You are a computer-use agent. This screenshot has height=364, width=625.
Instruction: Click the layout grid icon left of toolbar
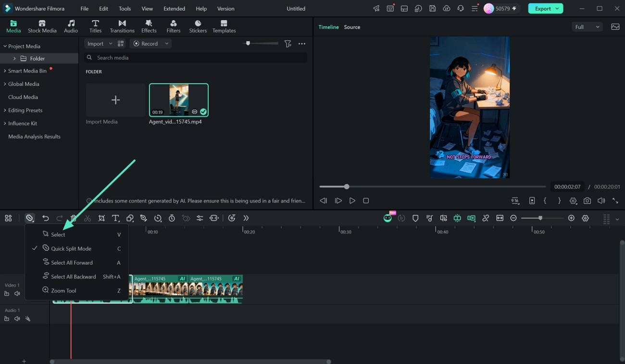8,218
